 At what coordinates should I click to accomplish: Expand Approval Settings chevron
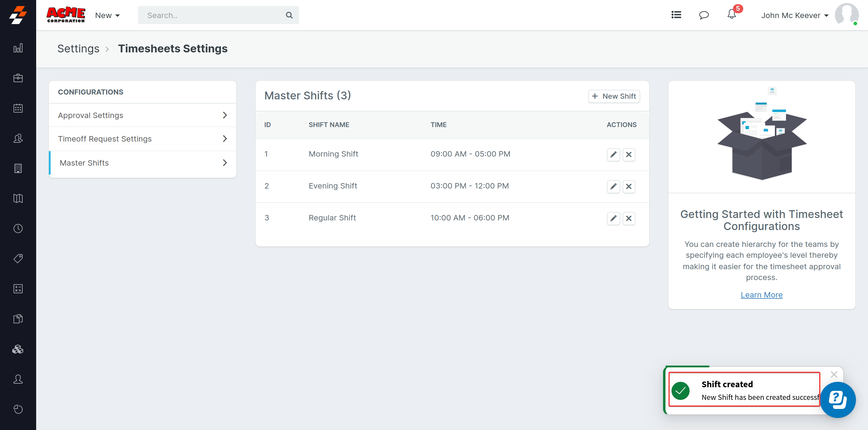click(x=225, y=115)
